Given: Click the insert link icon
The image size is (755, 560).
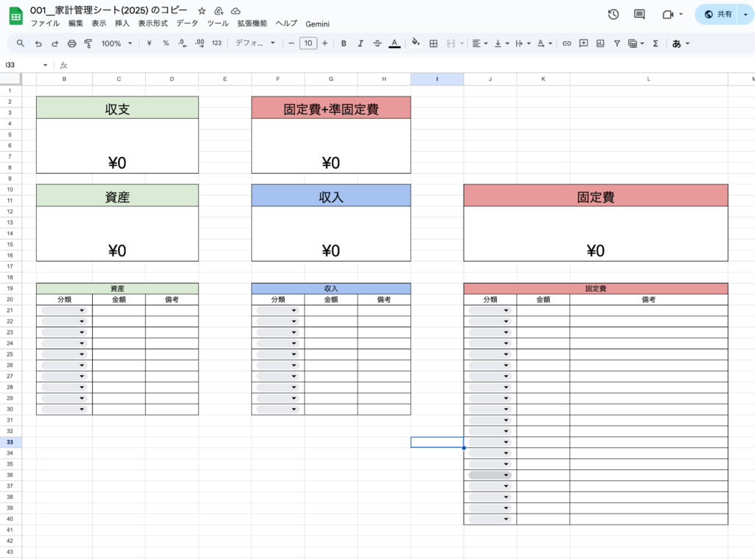Looking at the screenshot, I should (566, 43).
